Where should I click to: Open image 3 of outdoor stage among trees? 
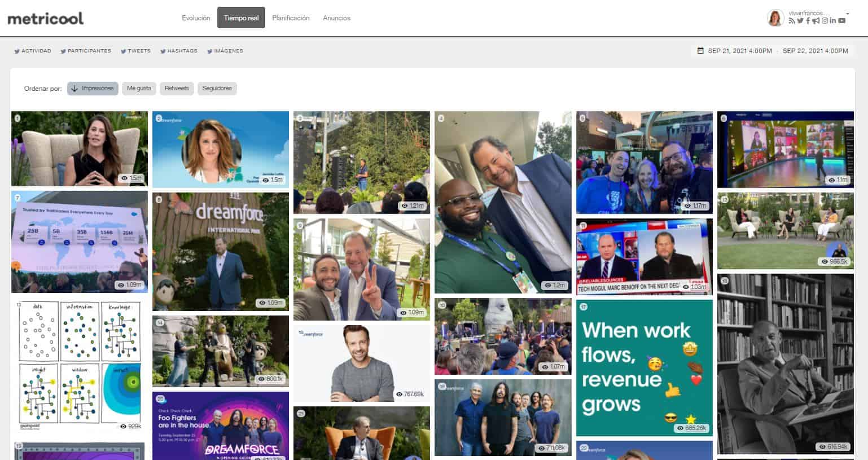[x=362, y=163]
